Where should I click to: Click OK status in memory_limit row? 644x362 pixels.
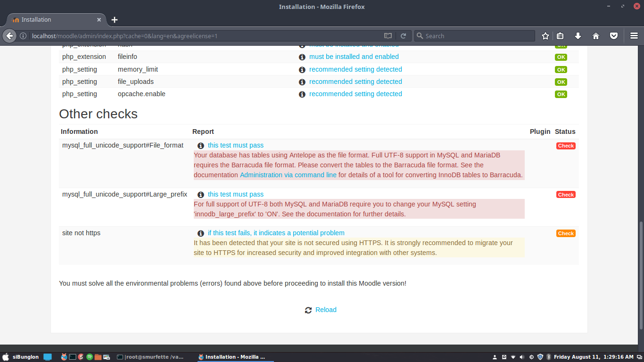click(561, 70)
